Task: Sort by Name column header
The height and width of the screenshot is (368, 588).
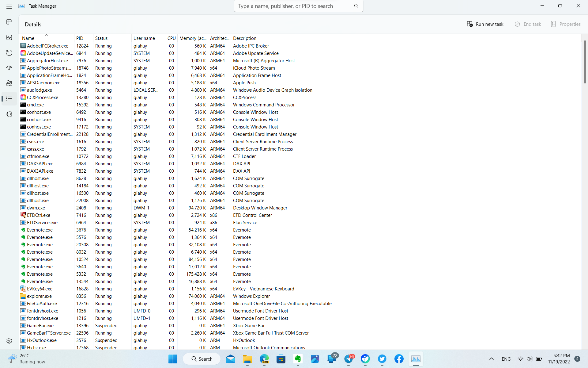Action: 47,38
